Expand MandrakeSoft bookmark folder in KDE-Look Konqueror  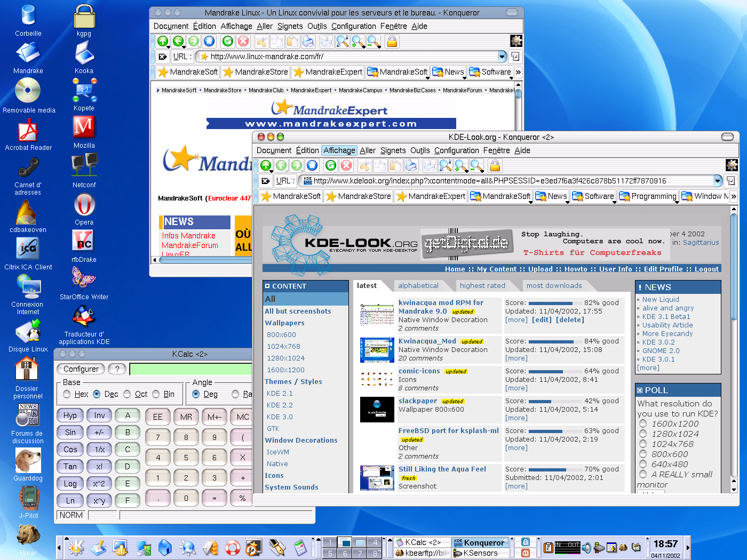pyautogui.click(x=501, y=196)
